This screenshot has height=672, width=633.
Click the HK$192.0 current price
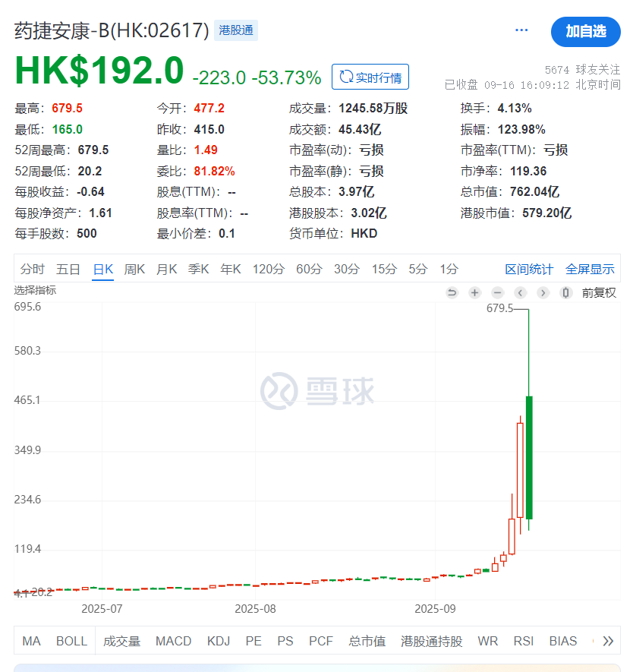tap(99, 71)
